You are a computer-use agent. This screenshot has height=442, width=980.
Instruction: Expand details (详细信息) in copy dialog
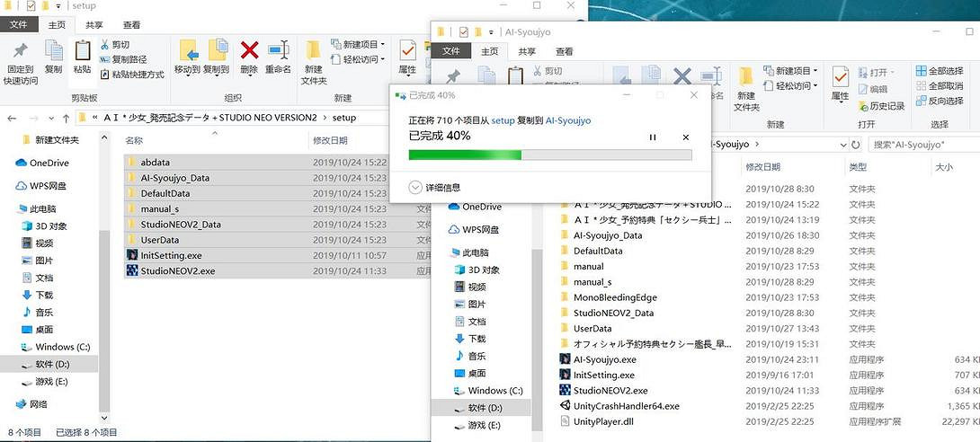click(434, 187)
